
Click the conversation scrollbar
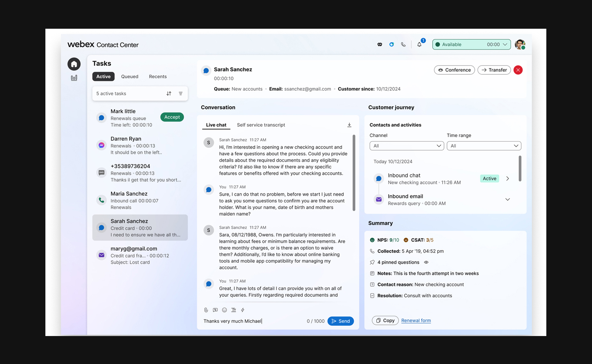354,173
